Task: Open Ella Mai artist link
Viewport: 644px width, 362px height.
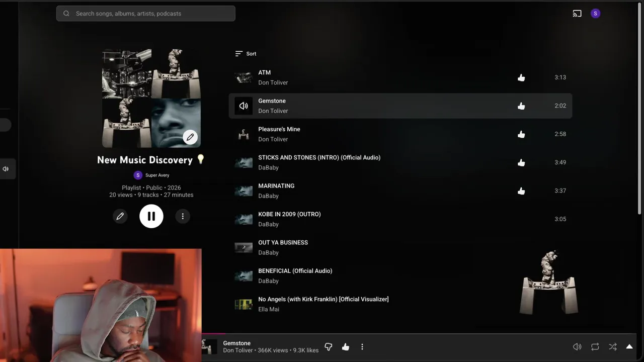Action: coord(269,309)
